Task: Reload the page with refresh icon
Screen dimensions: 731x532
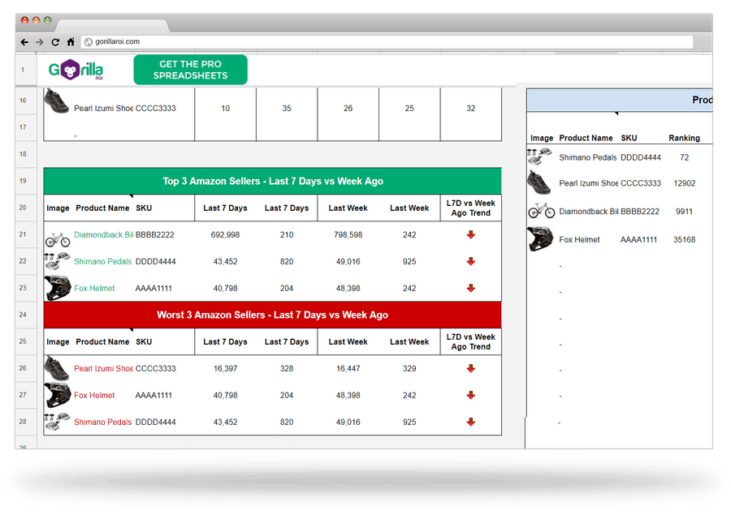Action: pos(55,42)
